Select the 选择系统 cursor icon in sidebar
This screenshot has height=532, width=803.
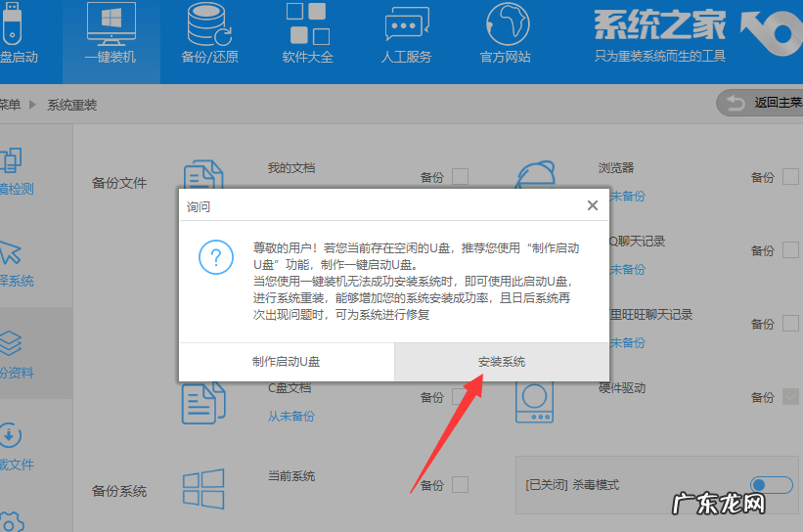pyautogui.click(x=10, y=252)
